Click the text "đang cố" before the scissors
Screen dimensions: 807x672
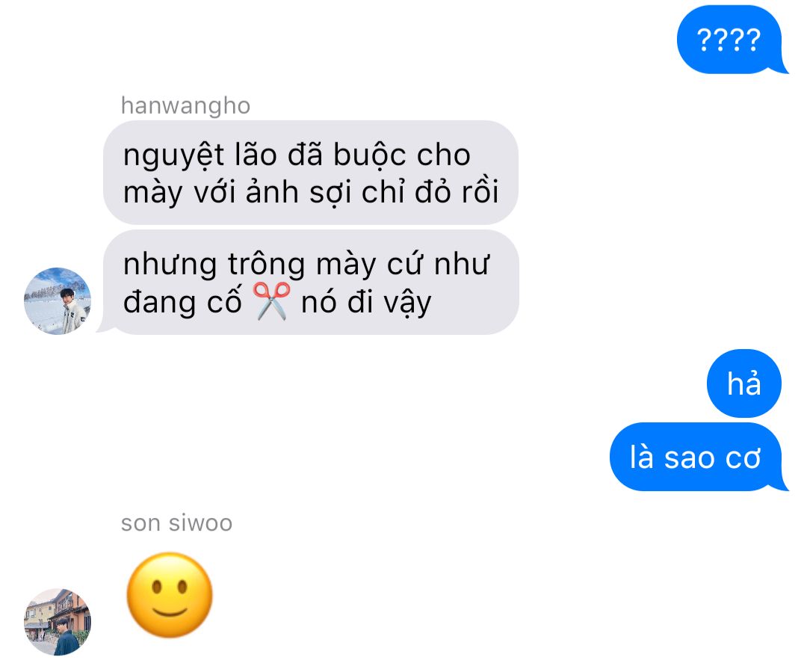[182, 302]
